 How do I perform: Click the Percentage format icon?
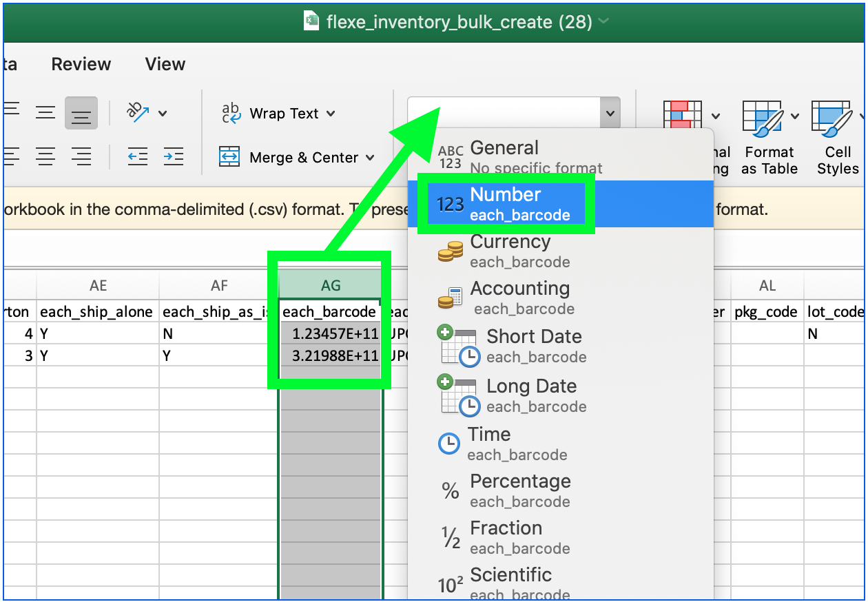click(449, 490)
